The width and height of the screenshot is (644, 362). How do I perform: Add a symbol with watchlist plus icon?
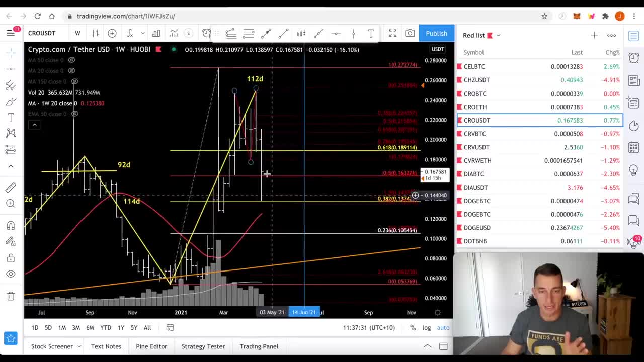594,35
